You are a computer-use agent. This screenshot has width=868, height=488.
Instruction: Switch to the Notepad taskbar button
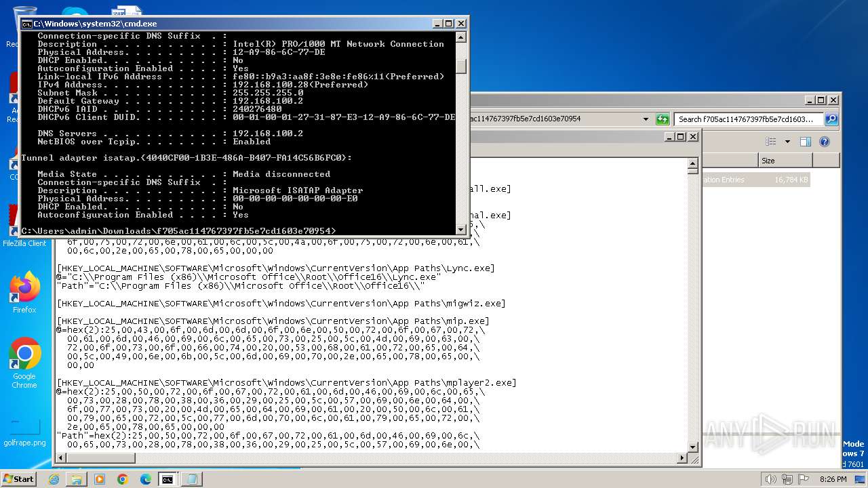(x=192, y=479)
